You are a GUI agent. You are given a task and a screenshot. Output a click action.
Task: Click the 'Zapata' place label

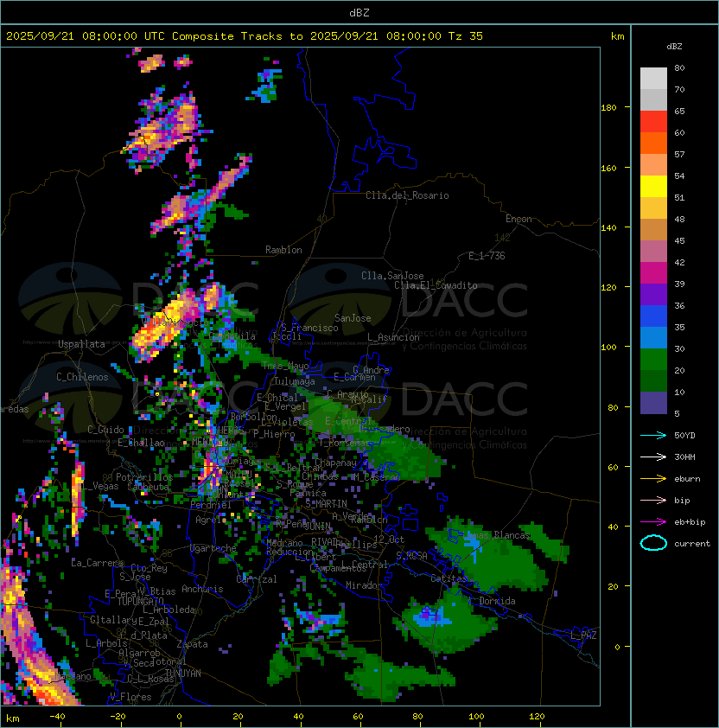tap(192, 644)
